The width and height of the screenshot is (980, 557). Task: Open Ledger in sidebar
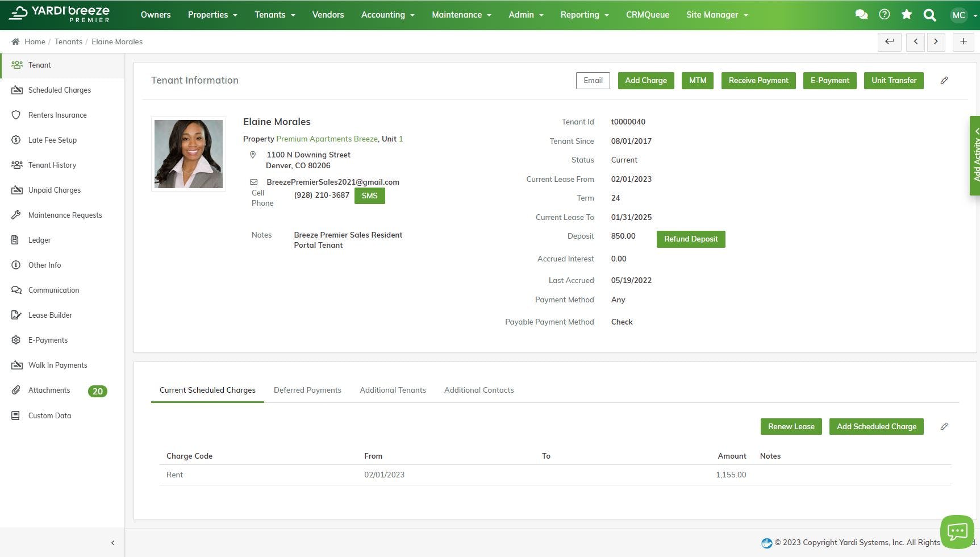point(62,240)
